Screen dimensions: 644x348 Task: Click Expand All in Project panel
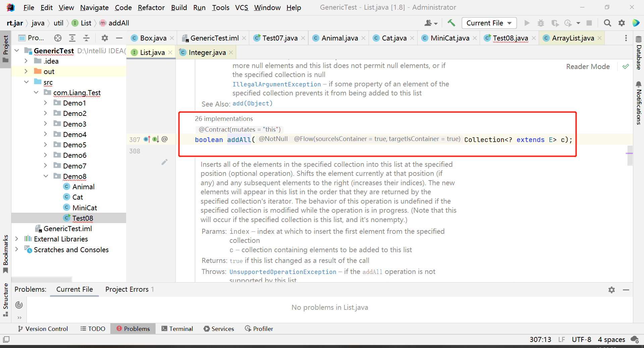click(72, 38)
